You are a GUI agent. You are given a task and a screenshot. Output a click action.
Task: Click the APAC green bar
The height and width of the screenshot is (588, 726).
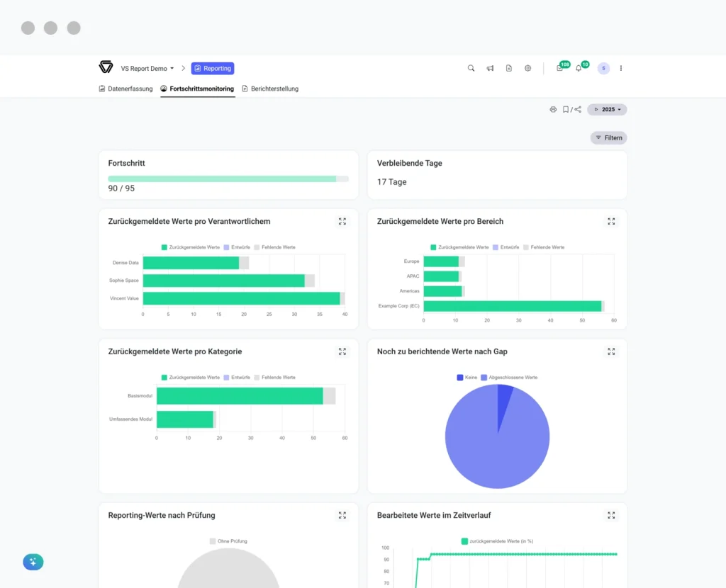tap(441, 276)
